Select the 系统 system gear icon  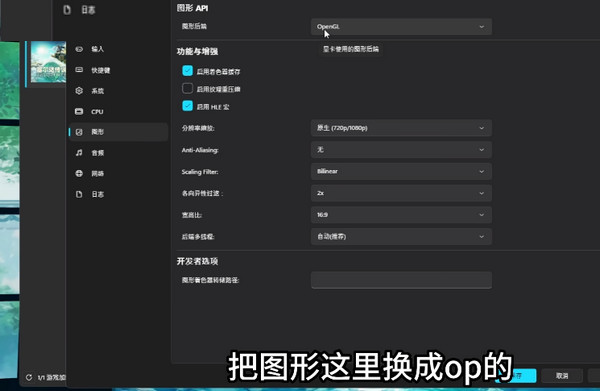(79, 91)
